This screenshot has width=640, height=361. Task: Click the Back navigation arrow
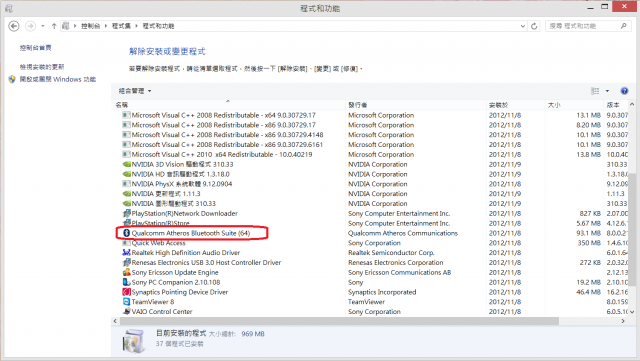pos(14,26)
